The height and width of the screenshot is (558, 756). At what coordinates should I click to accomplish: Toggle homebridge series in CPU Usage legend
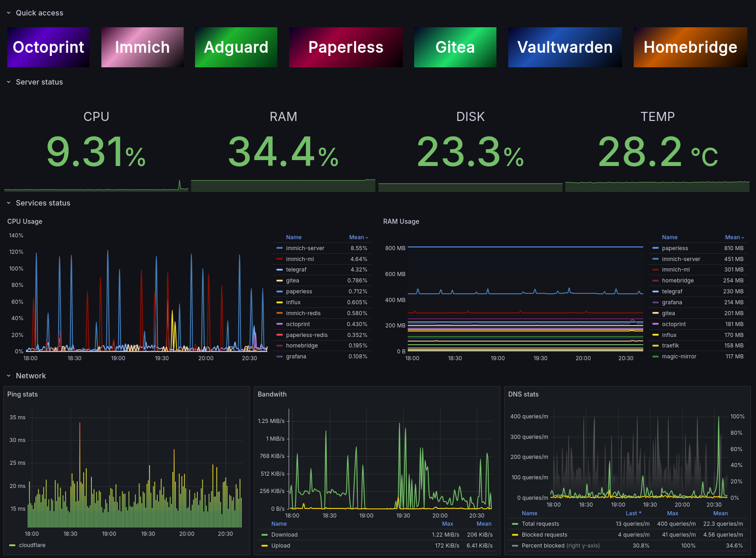302,346
